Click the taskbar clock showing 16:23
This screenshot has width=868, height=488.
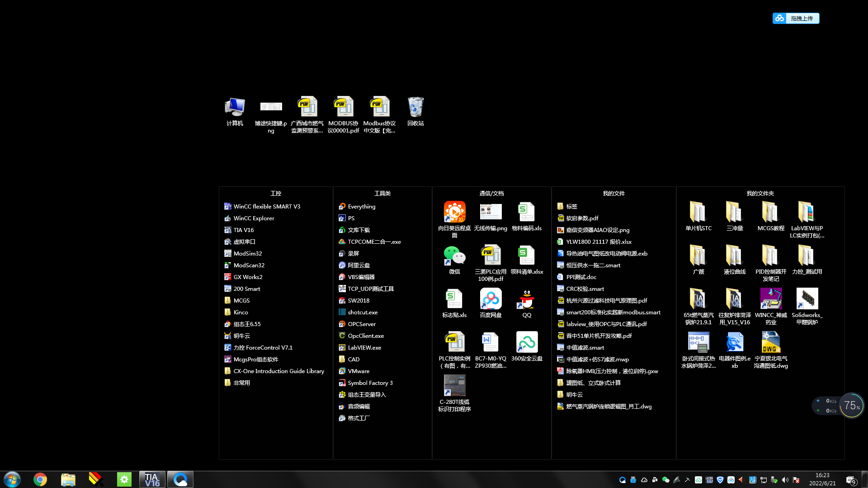[x=822, y=479]
